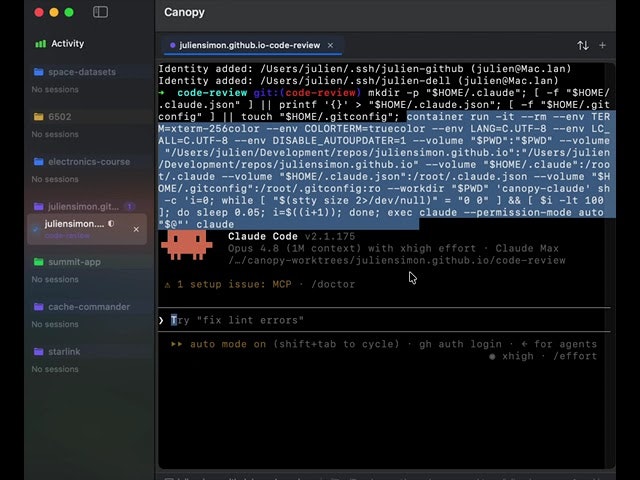The width and height of the screenshot is (640, 480).
Task: Click the /effort text in status line
Action: [x=575, y=356]
